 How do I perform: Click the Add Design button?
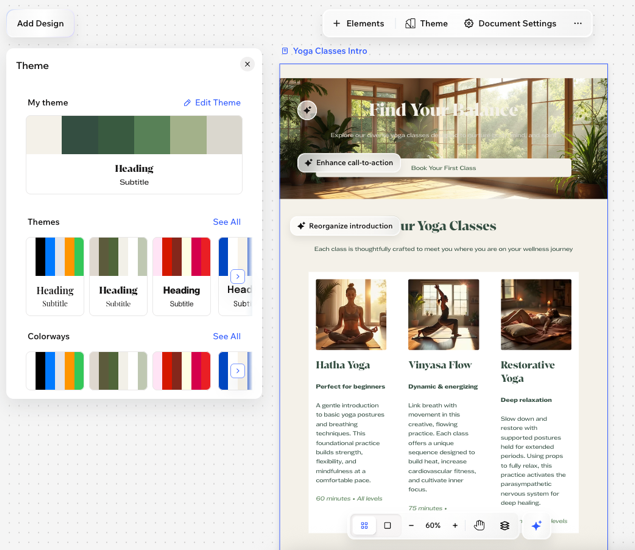[x=40, y=23]
